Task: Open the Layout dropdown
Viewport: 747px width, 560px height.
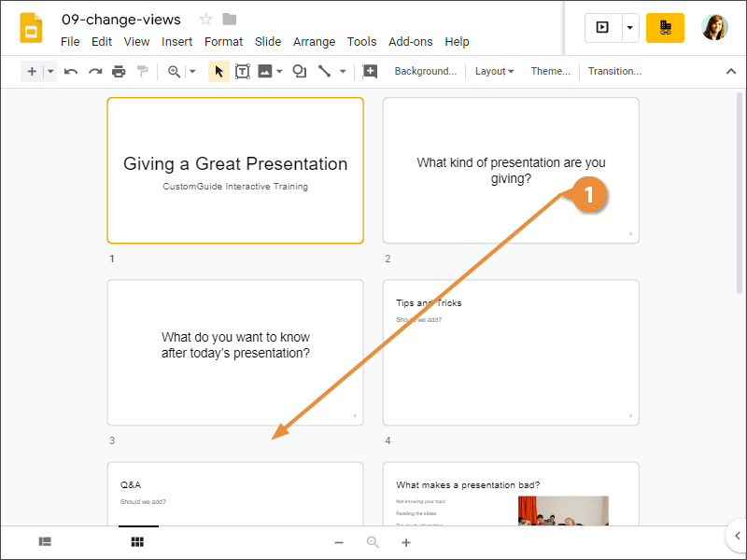Action: pos(494,71)
